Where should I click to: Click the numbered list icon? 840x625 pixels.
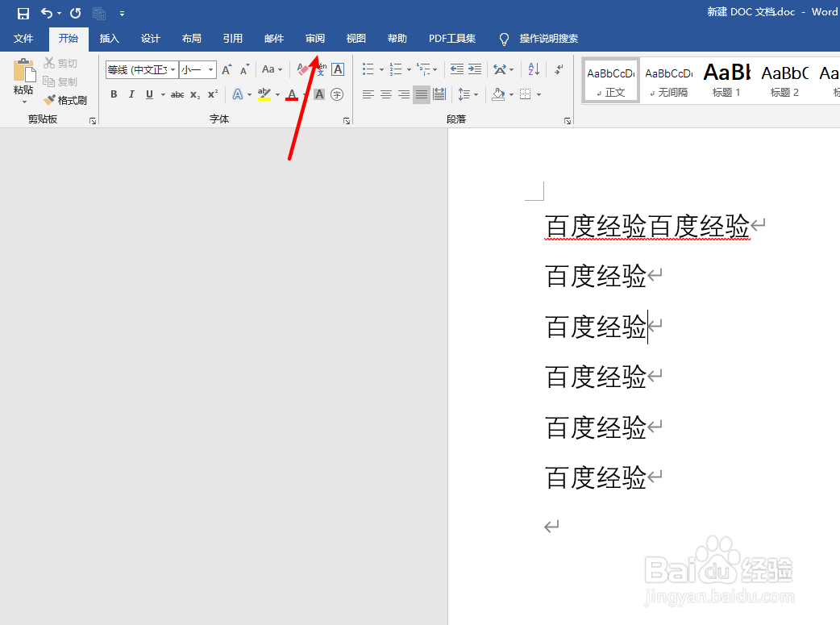point(396,69)
